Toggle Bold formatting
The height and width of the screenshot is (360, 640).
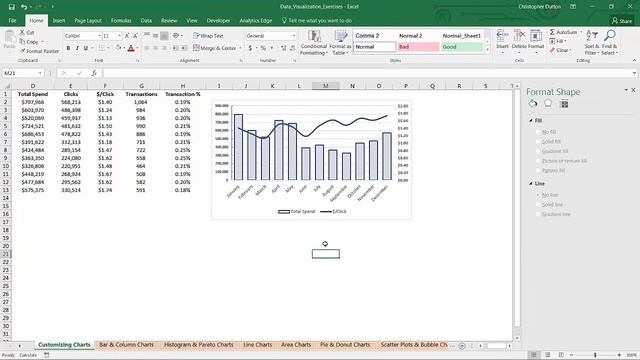(68, 48)
